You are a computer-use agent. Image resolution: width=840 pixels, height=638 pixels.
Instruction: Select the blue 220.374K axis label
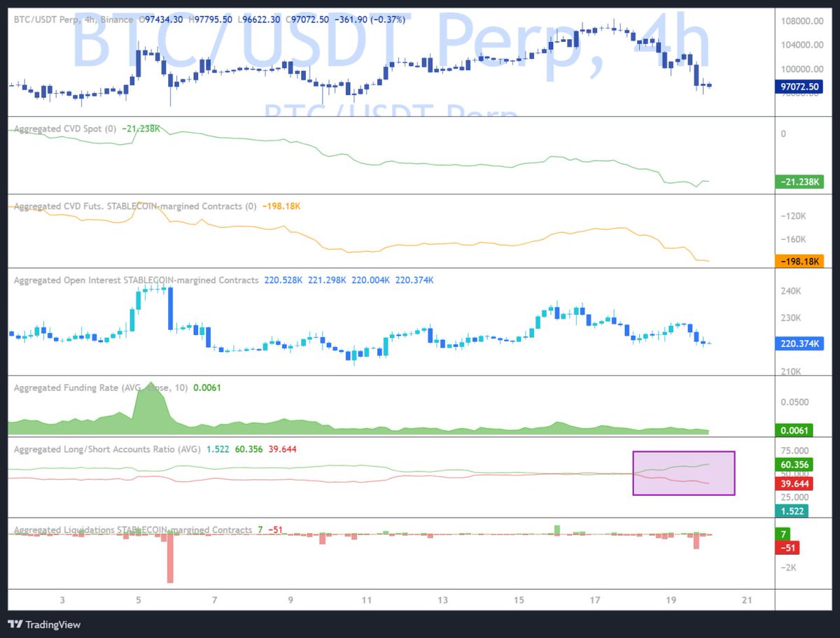(x=799, y=343)
